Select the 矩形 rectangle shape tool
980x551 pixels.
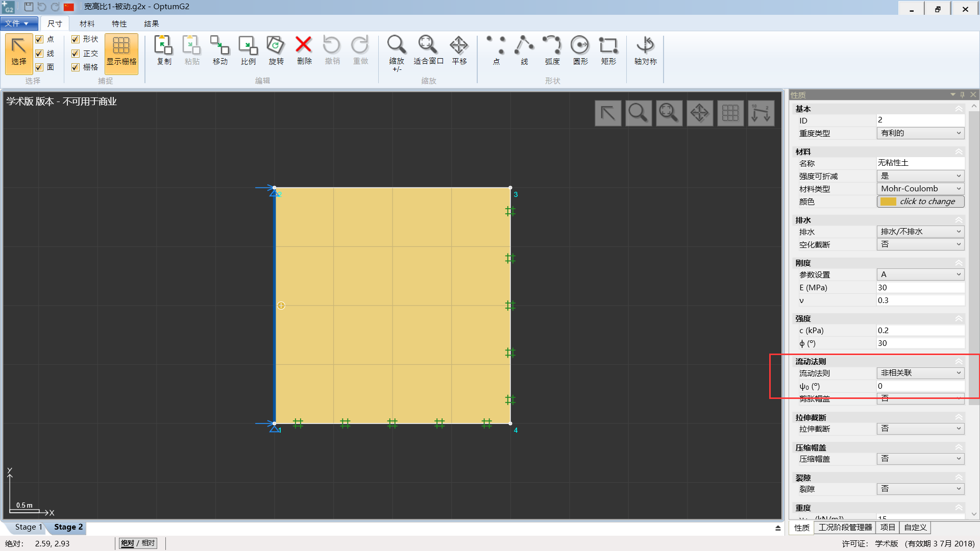(608, 51)
